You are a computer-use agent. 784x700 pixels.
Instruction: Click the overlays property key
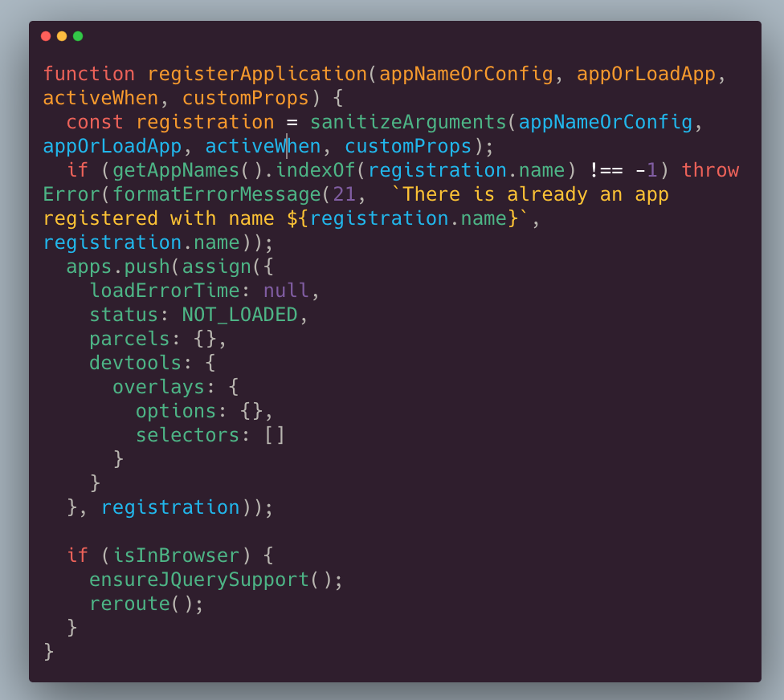pos(158,387)
